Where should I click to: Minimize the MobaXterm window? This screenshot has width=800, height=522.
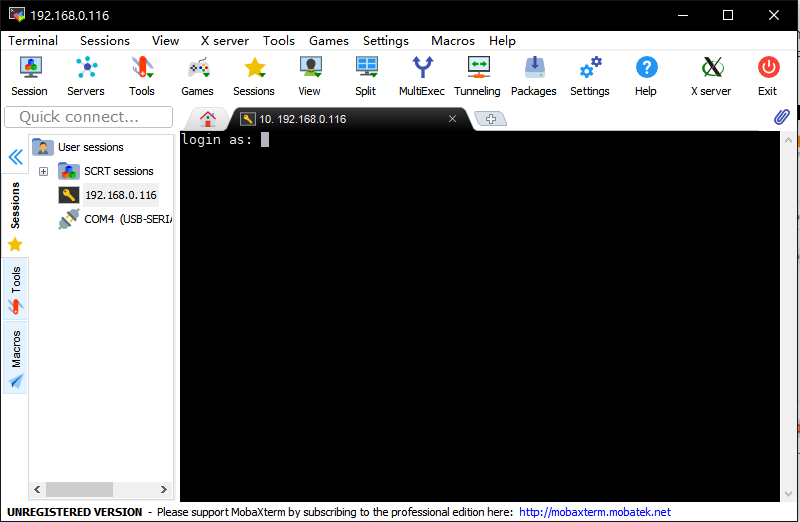point(683,15)
